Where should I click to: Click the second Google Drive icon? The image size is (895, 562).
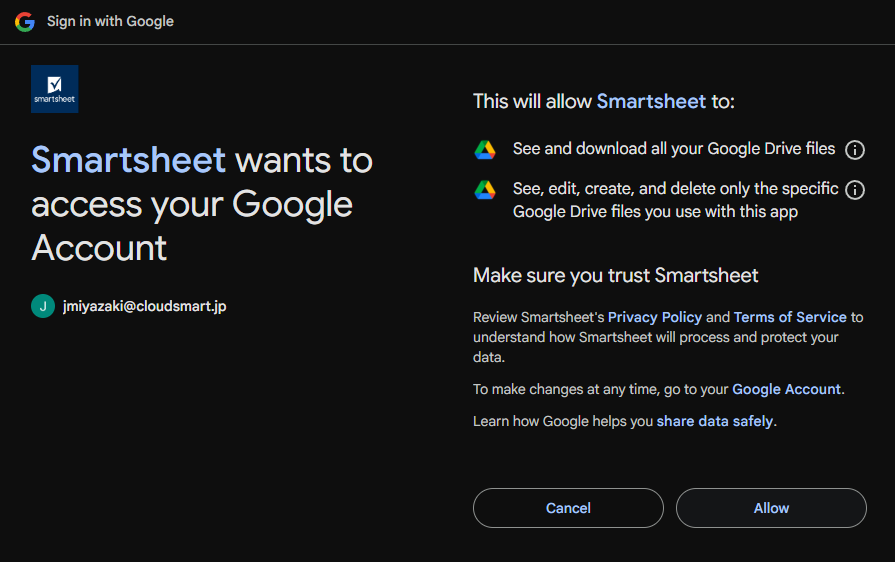485,189
